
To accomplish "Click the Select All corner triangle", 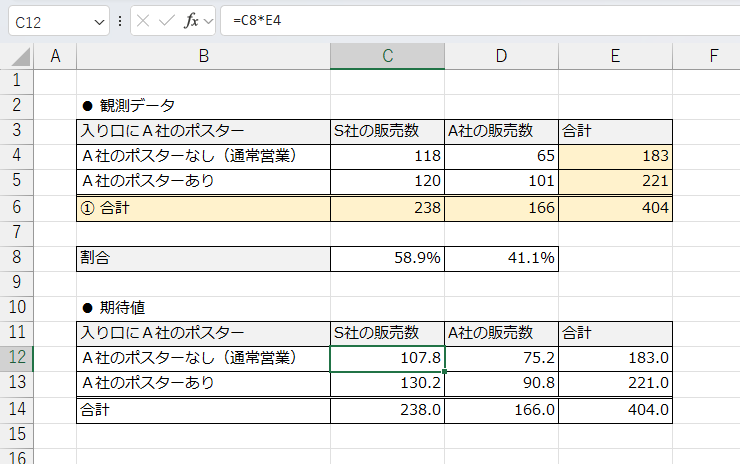I will click(x=18, y=57).
